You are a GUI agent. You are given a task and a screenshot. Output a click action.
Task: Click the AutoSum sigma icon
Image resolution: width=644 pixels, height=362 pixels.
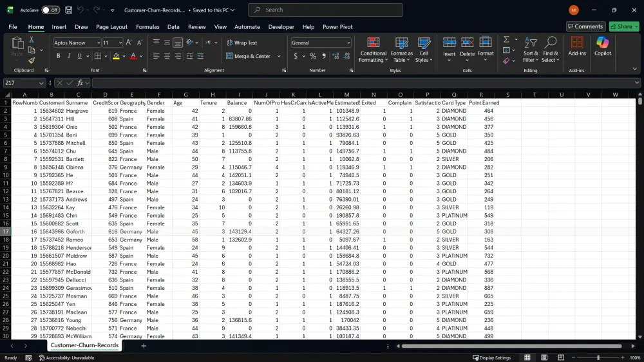pyautogui.click(x=506, y=39)
